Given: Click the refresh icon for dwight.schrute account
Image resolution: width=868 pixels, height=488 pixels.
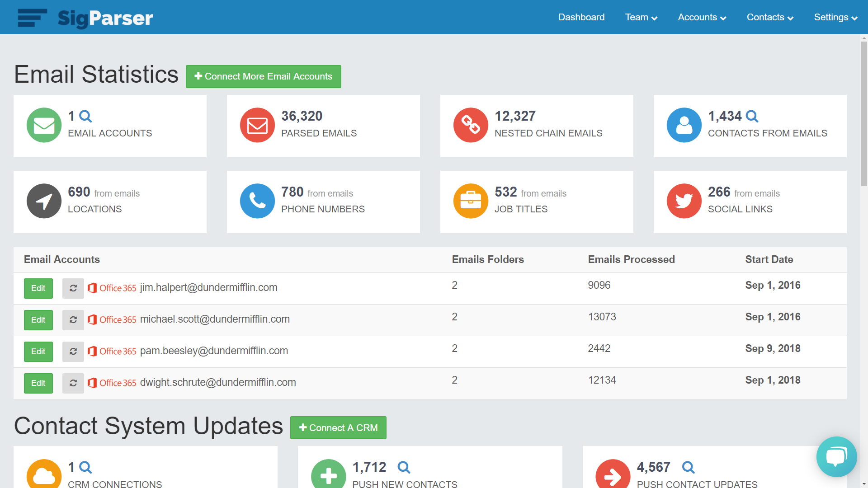Looking at the screenshot, I should tap(73, 383).
